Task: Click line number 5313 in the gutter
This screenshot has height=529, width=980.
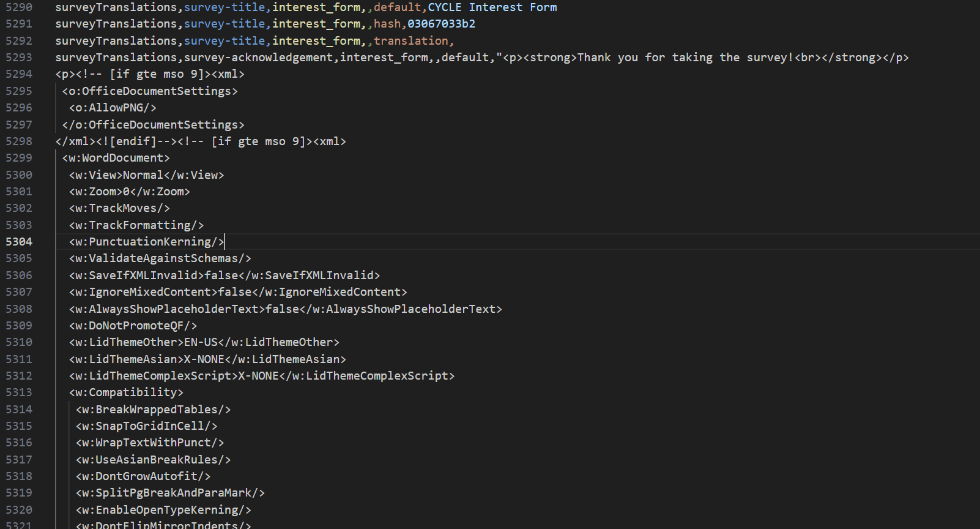Action: (19, 392)
